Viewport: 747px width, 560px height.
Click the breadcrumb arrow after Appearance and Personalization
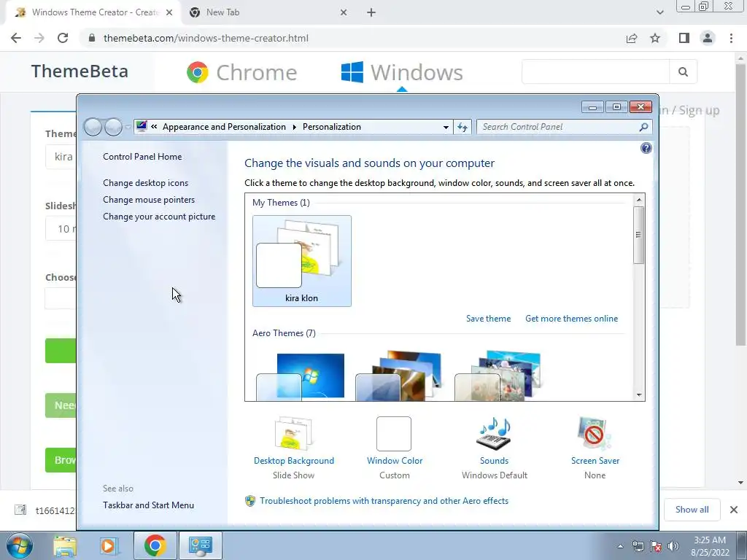[x=295, y=127]
